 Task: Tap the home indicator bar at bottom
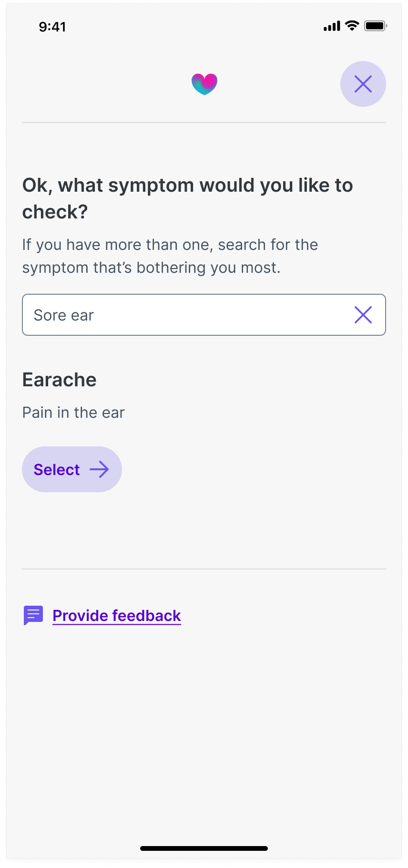pyautogui.click(x=204, y=848)
